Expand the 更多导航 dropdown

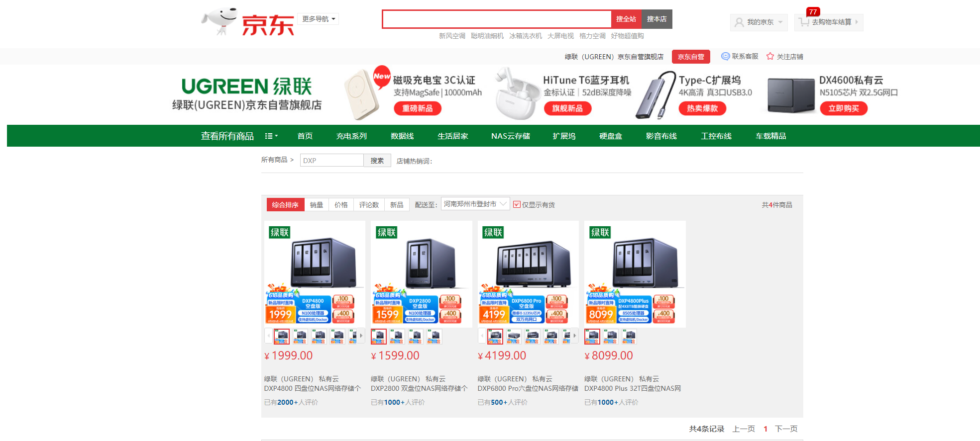click(x=318, y=19)
